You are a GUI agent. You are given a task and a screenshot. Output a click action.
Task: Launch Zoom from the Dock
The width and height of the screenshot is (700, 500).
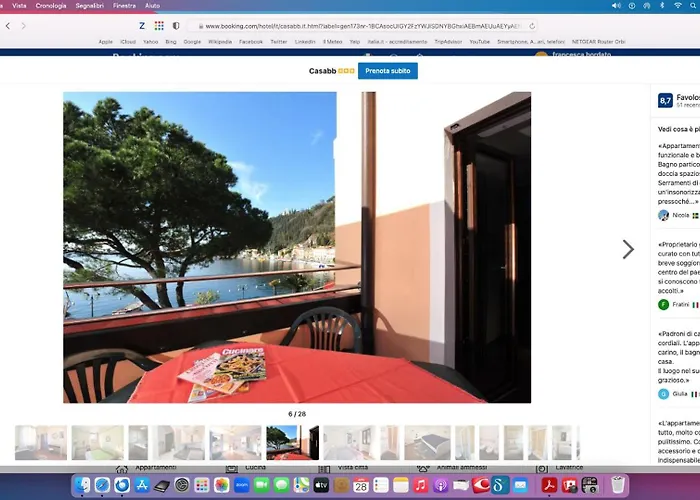(242, 485)
